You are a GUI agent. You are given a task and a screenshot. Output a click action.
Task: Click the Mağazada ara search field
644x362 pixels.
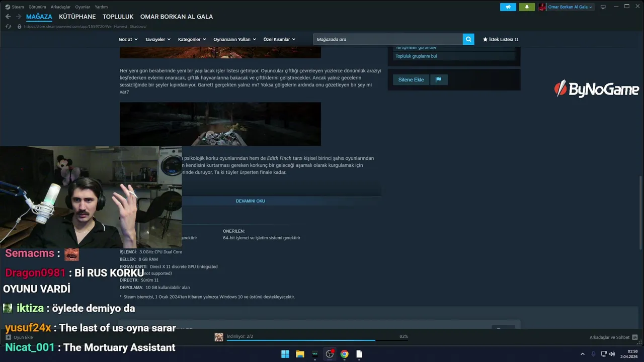coord(388,39)
